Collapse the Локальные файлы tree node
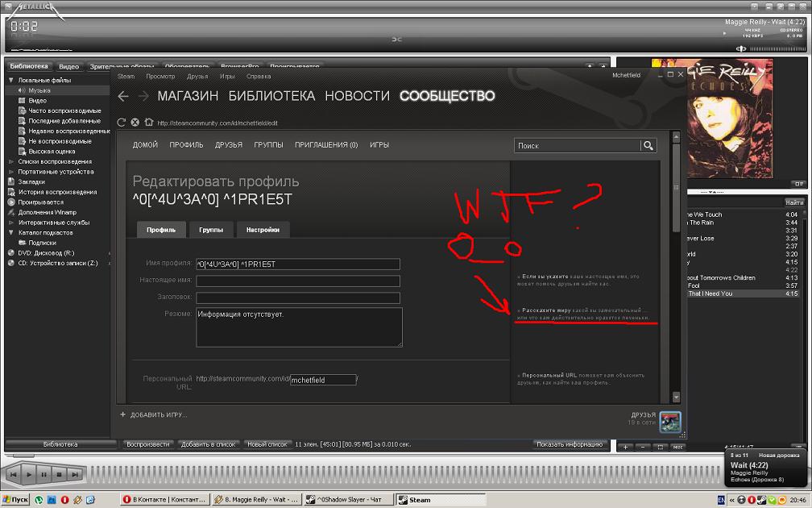The width and height of the screenshot is (812, 508). pos(11,81)
